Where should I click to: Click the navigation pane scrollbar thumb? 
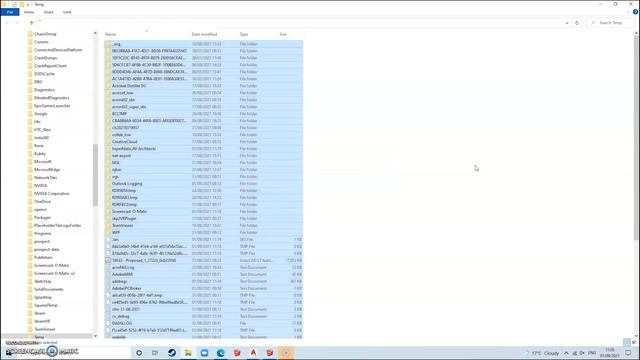95,176
